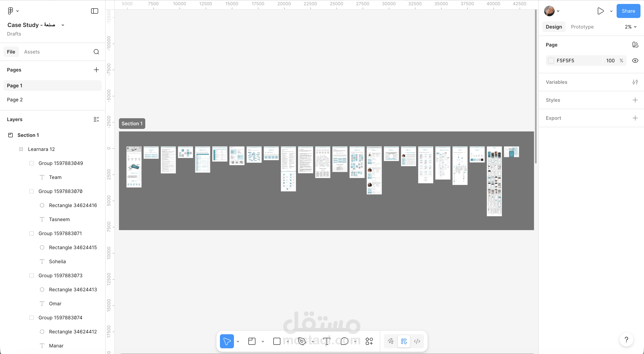Toggle sidebar panel minimize icon
The height and width of the screenshot is (354, 644).
(94, 11)
